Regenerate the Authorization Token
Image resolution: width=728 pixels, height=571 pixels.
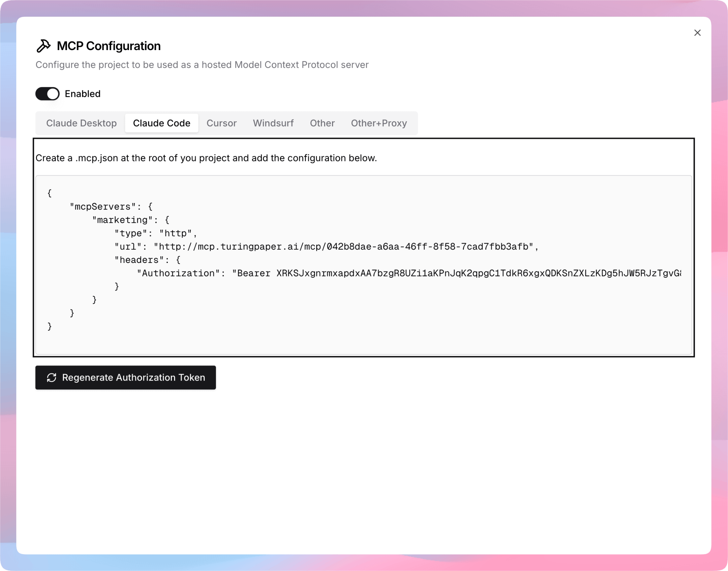[x=126, y=378]
